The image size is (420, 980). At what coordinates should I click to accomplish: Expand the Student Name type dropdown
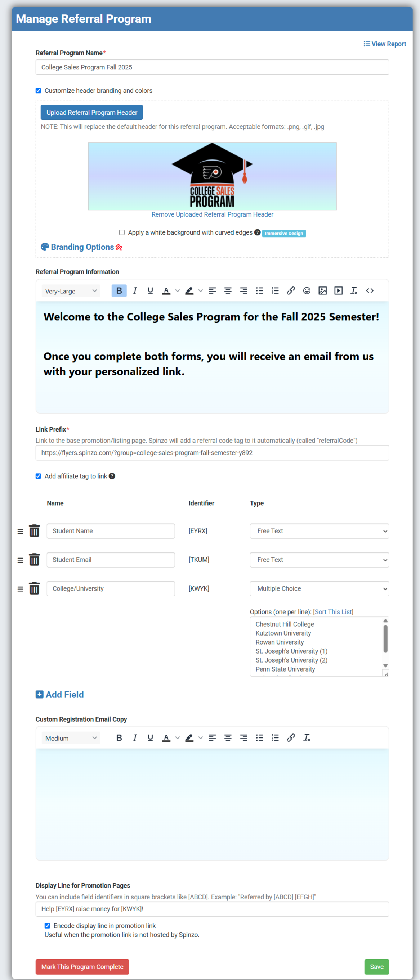click(x=319, y=531)
